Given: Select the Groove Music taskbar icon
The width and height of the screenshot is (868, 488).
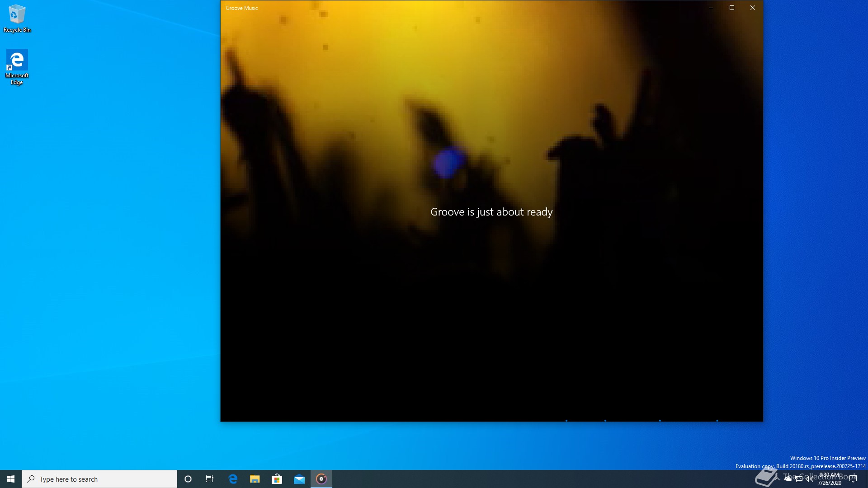Looking at the screenshot, I should coord(321,479).
